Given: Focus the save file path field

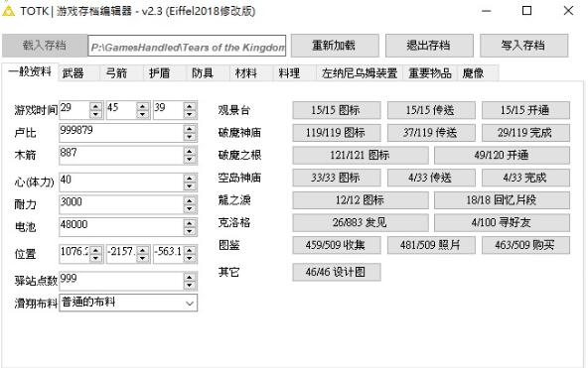Looking at the screenshot, I should pyautogui.click(x=187, y=46).
